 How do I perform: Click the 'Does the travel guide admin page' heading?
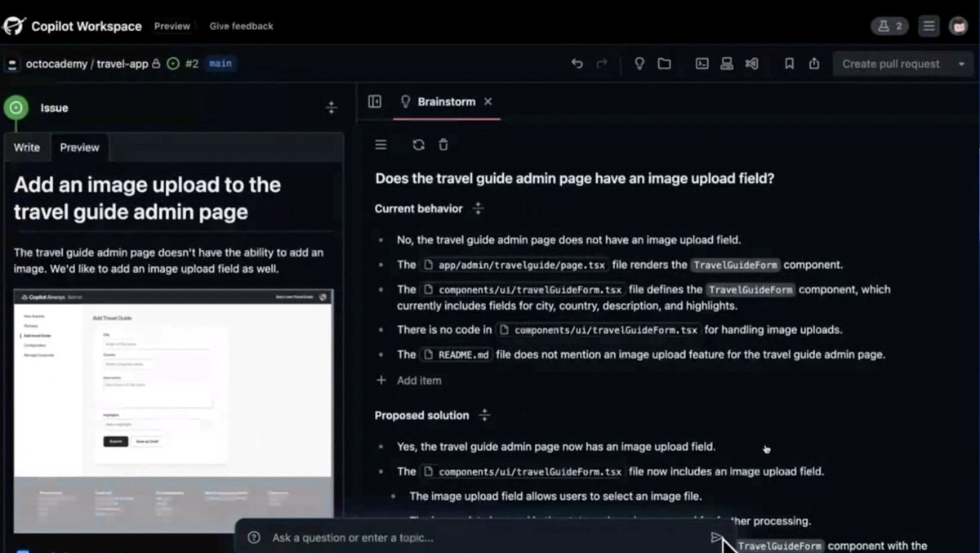coord(574,178)
